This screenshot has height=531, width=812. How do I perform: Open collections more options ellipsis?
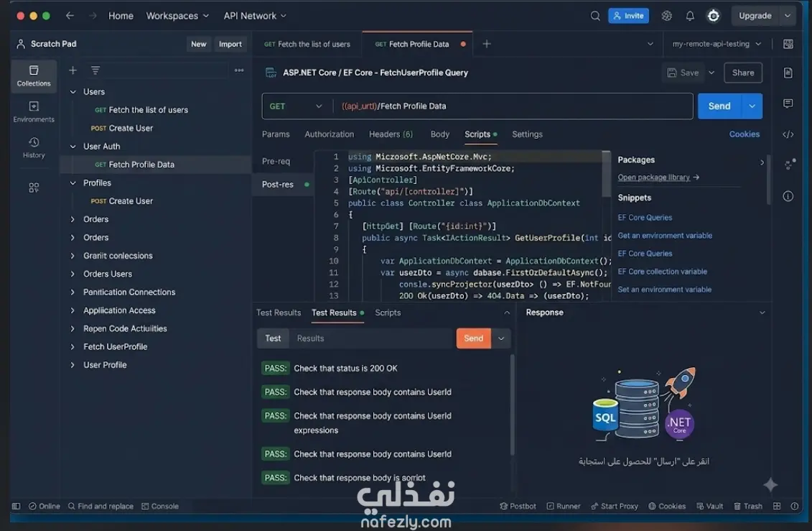coord(239,70)
